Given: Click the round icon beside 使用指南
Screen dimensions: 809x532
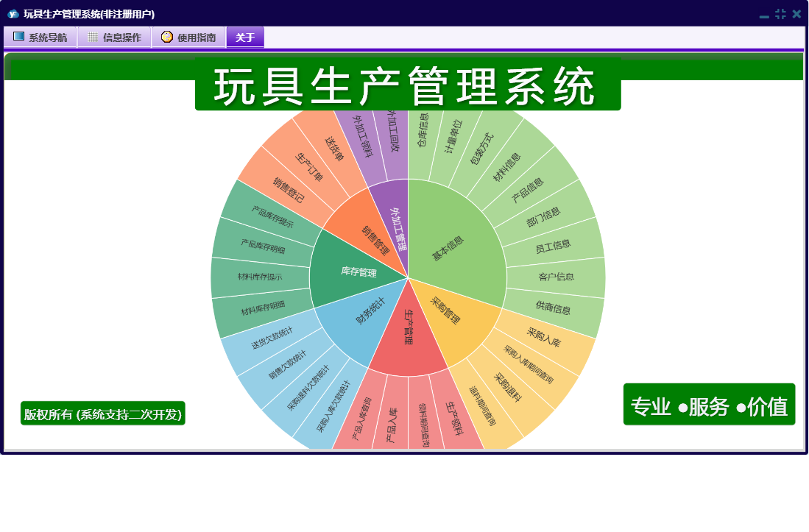Looking at the screenshot, I should (166, 37).
